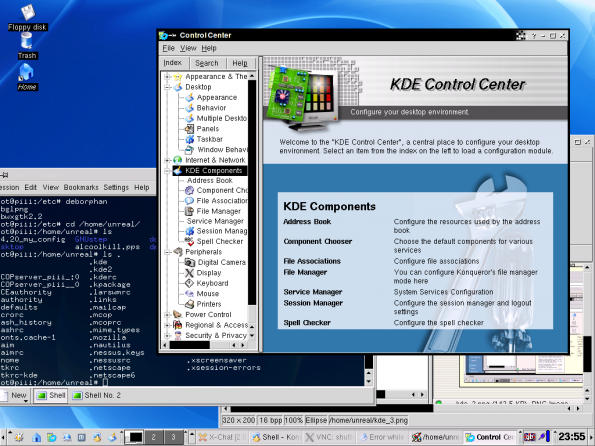The width and height of the screenshot is (595, 446).
Task: Open the Bookmarks menu in Konsole
Action: (x=81, y=187)
